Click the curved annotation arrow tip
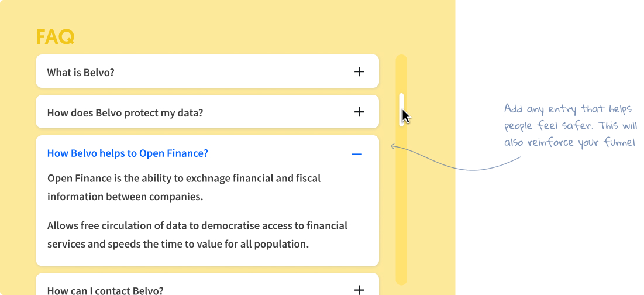This screenshot has height=295, width=644. (x=392, y=145)
